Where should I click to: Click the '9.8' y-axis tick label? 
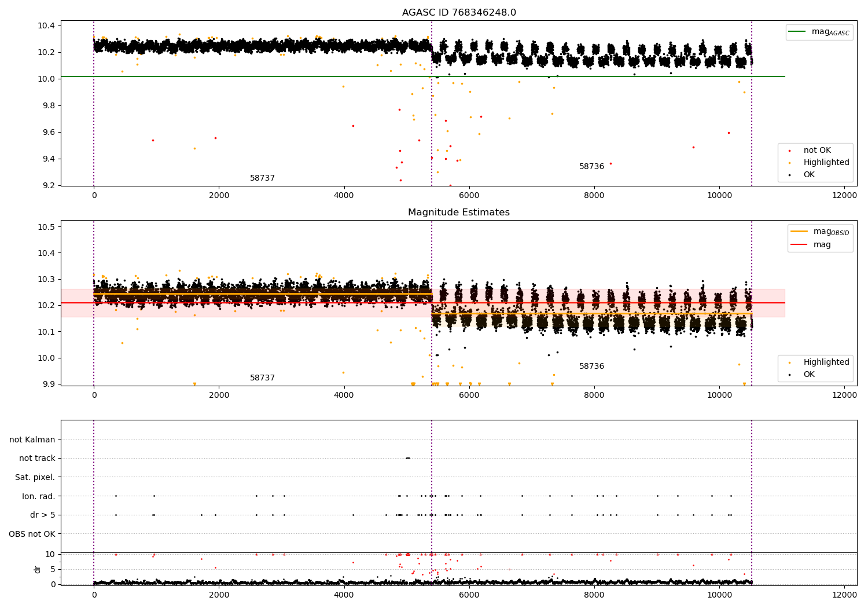click(49, 105)
